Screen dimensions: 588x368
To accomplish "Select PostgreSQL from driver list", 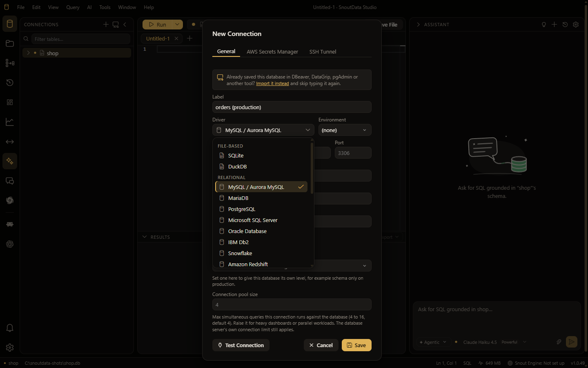I will pyautogui.click(x=261, y=209).
